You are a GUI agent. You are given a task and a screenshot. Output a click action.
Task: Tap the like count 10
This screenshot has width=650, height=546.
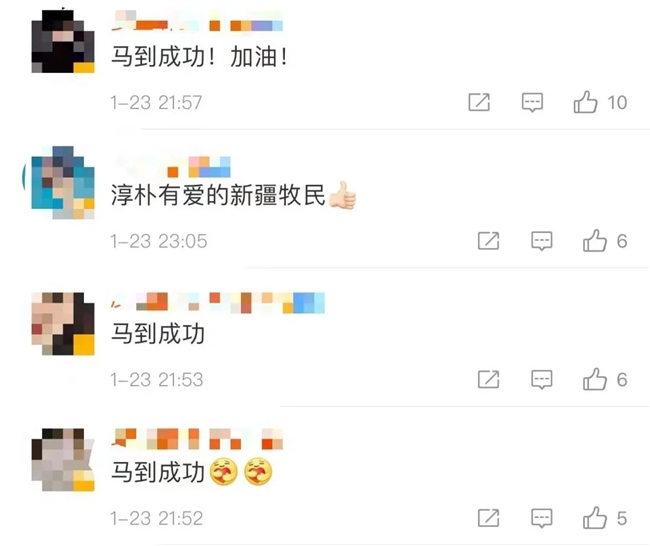tap(617, 102)
